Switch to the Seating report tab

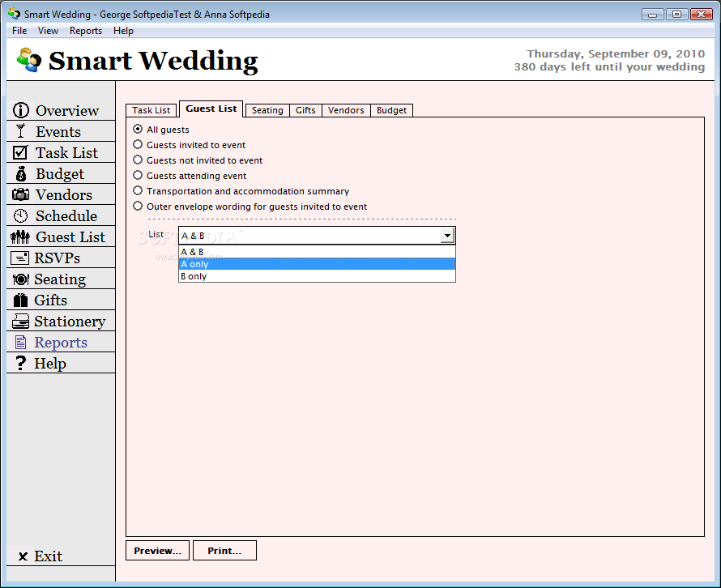[x=267, y=110]
